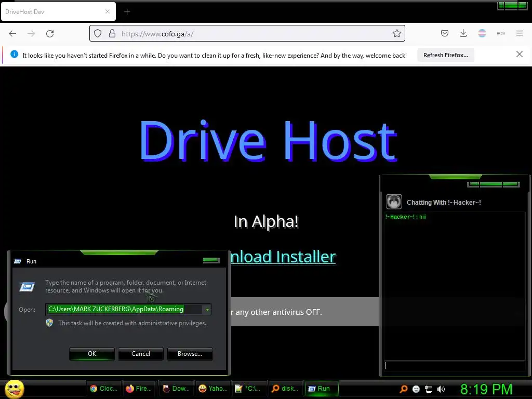
Task: Open the volume speaker tray icon
Action: tap(441, 389)
